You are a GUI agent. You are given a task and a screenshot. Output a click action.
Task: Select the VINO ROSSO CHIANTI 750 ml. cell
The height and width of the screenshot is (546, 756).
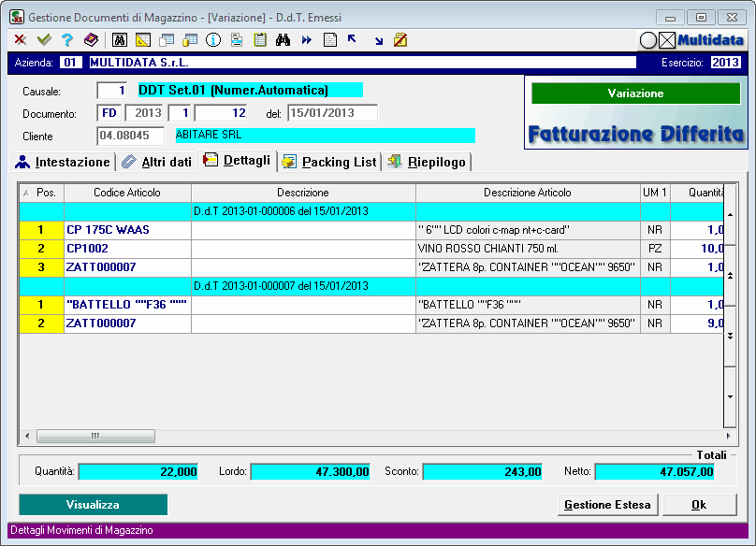(528, 249)
